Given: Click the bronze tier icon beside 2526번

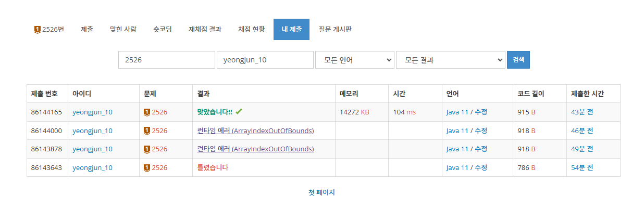Looking at the screenshot, I should [x=38, y=30].
